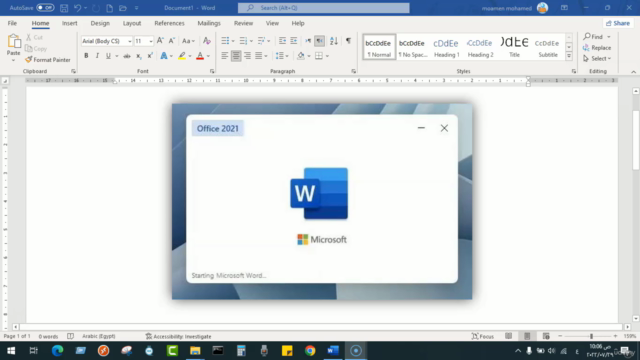The height and width of the screenshot is (360, 640).
Task: Open the File tab
Action: coord(12,23)
